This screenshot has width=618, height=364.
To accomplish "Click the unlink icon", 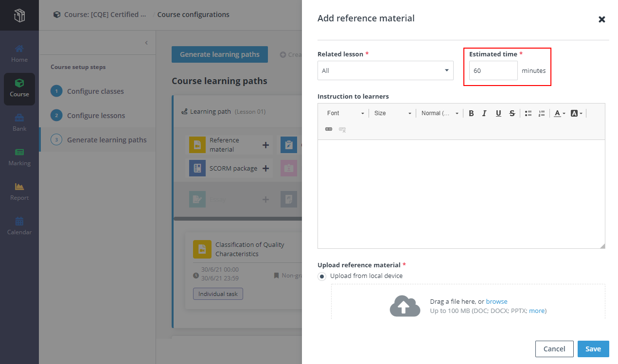I will (342, 129).
